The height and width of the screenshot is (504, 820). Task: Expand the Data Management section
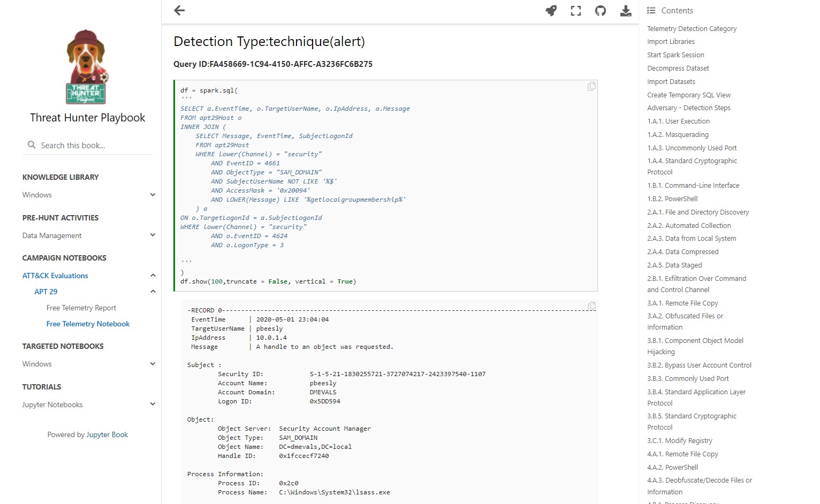(153, 235)
